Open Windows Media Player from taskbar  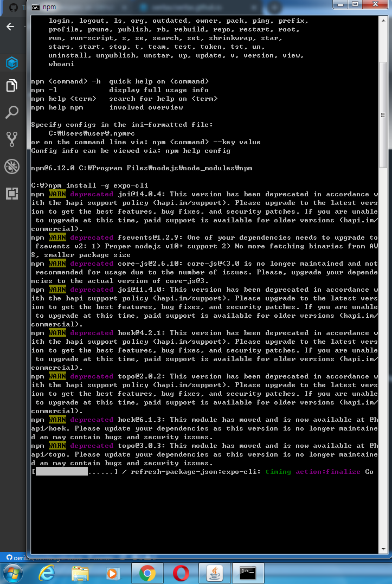113,573
